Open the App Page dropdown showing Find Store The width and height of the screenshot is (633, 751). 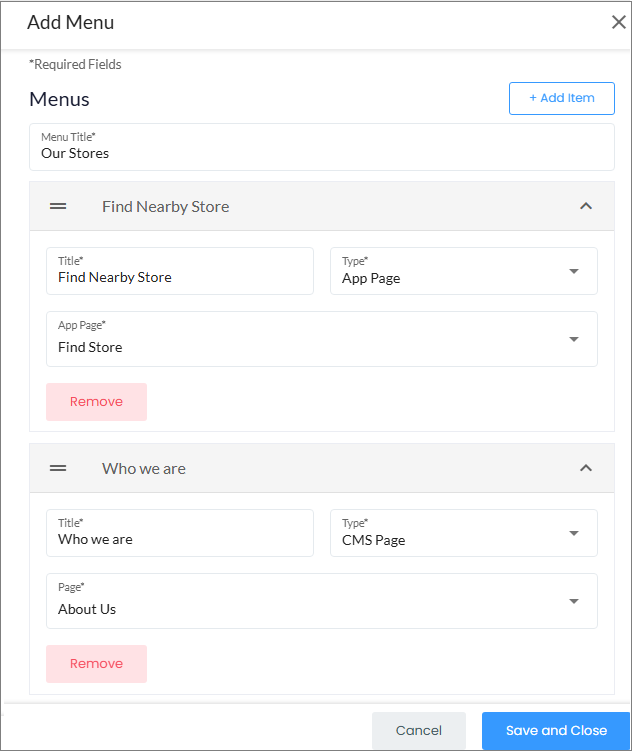(321, 339)
